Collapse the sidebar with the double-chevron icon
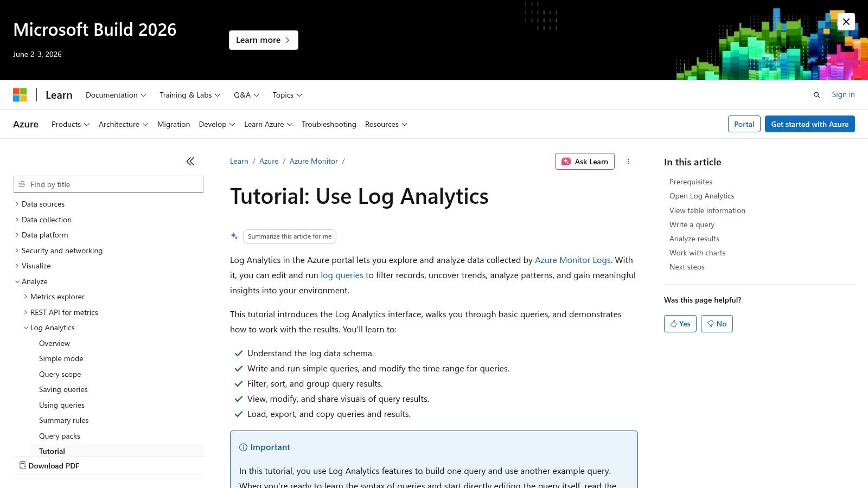 pos(190,161)
